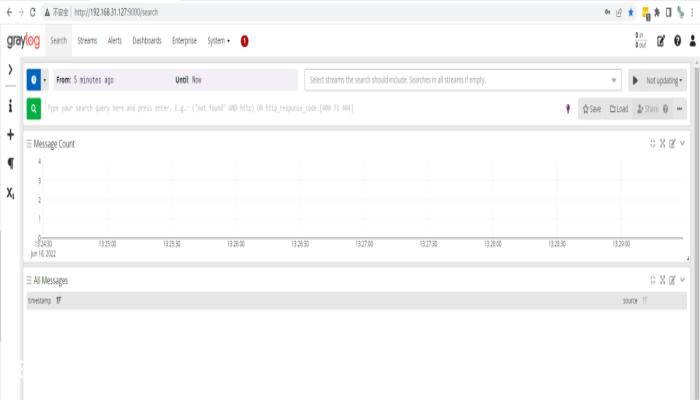Open All Messages widget actions chevron
Image resolution: width=700 pixels, height=400 pixels.
(x=682, y=280)
